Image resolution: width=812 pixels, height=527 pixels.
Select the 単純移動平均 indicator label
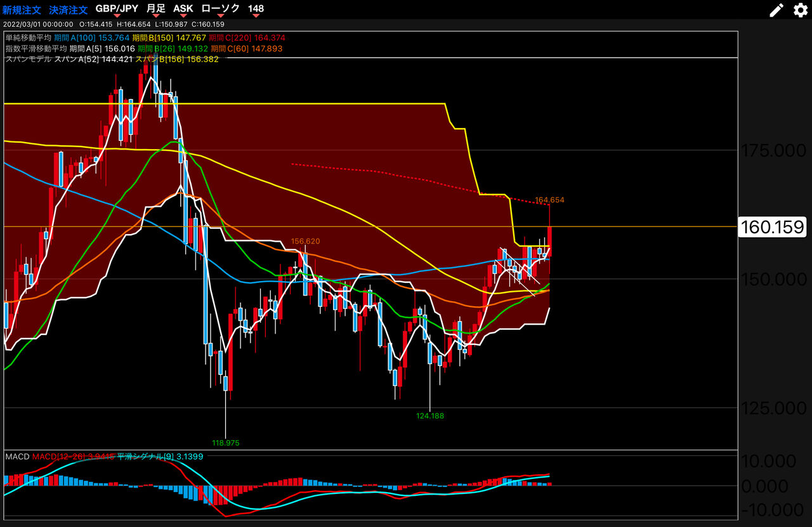coord(28,38)
